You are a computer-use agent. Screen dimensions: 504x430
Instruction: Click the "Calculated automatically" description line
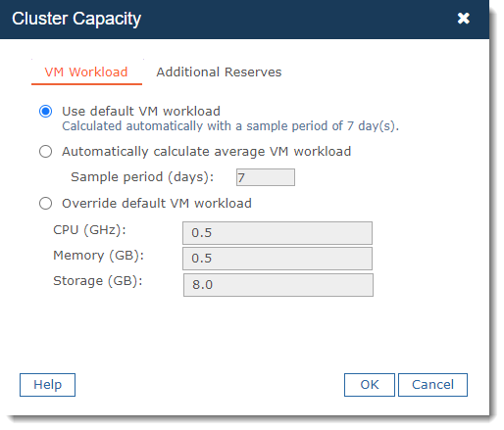tap(230, 126)
